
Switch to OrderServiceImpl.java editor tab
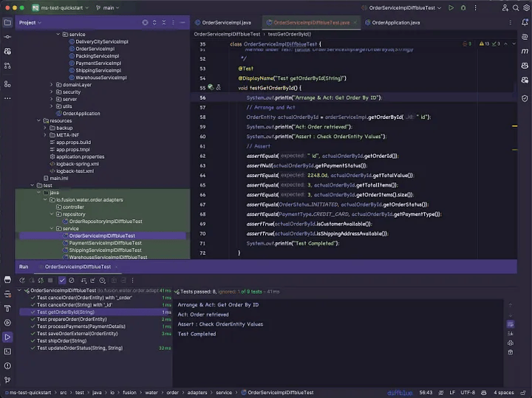pyautogui.click(x=227, y=23)
